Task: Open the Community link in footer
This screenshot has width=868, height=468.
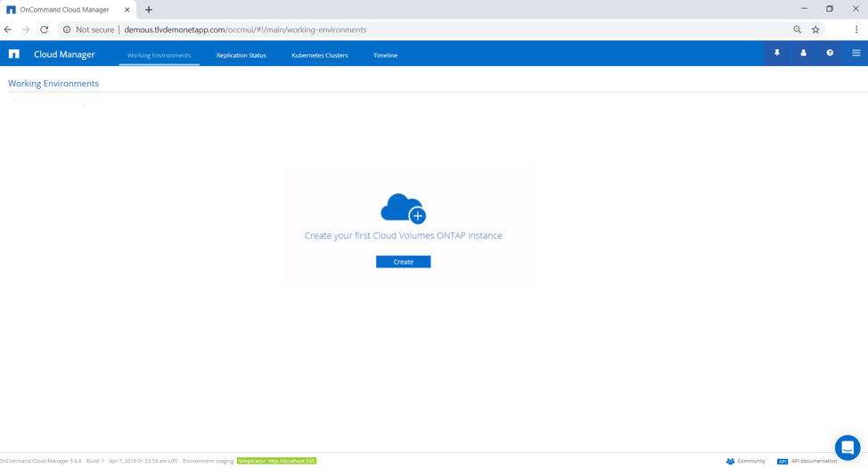Action: 746,461
